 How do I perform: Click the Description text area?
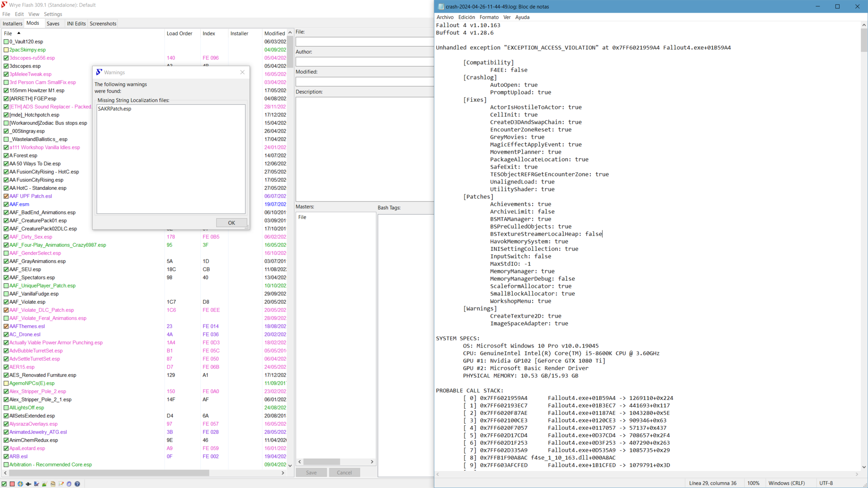(364, 149)
